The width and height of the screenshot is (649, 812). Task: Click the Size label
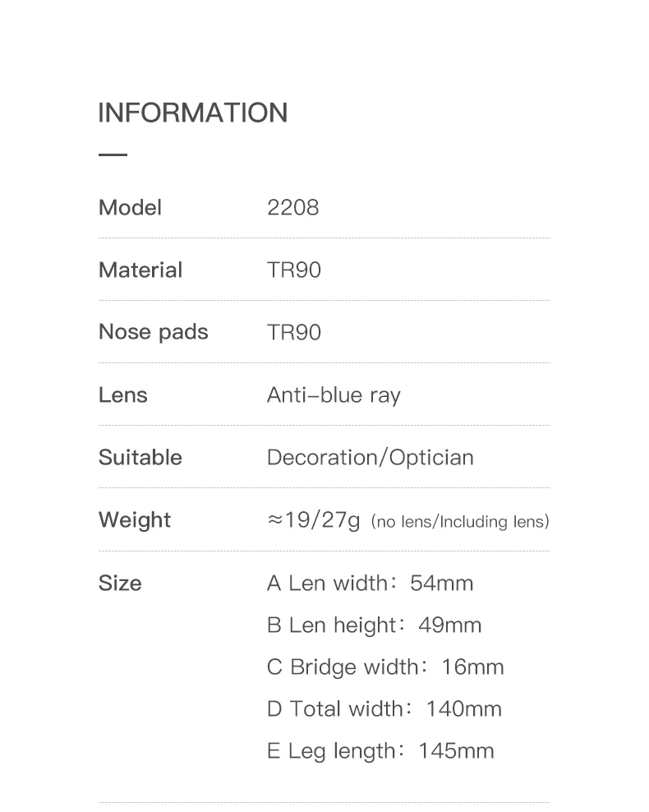click(x=120, y=584)
